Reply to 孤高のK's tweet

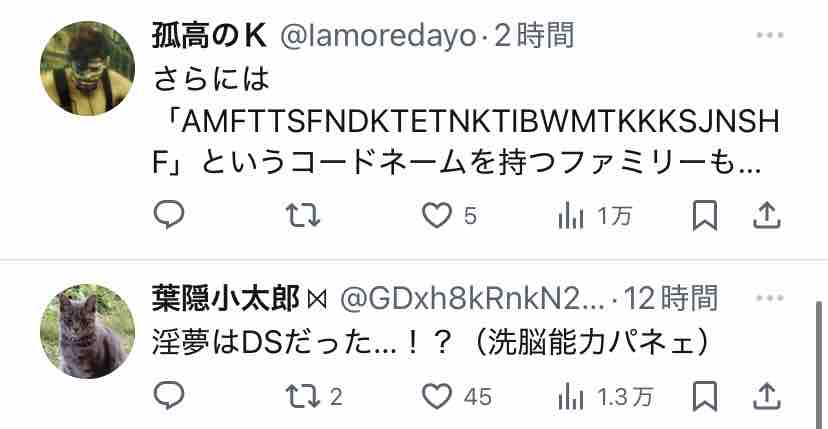tap(168, 215)
